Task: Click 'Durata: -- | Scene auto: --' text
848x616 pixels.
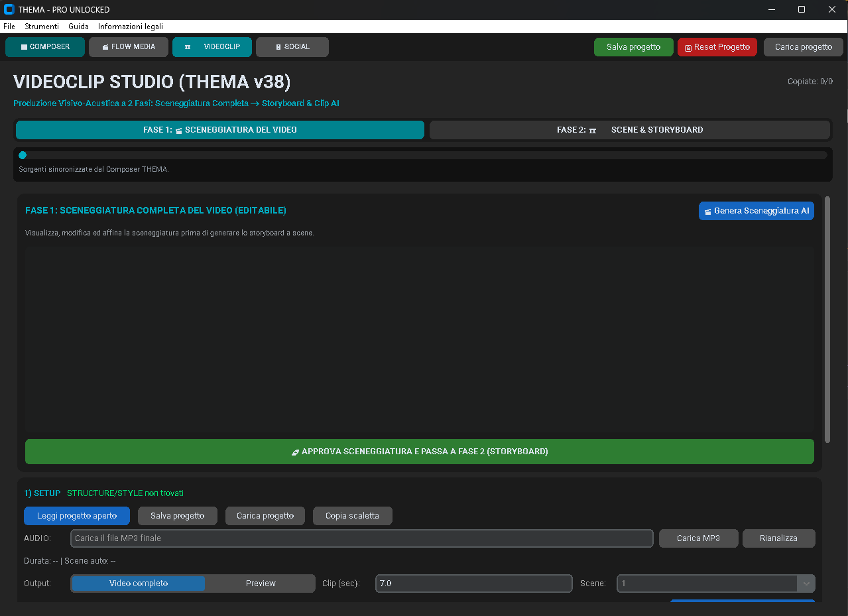Action: click(x=70, y=561)
